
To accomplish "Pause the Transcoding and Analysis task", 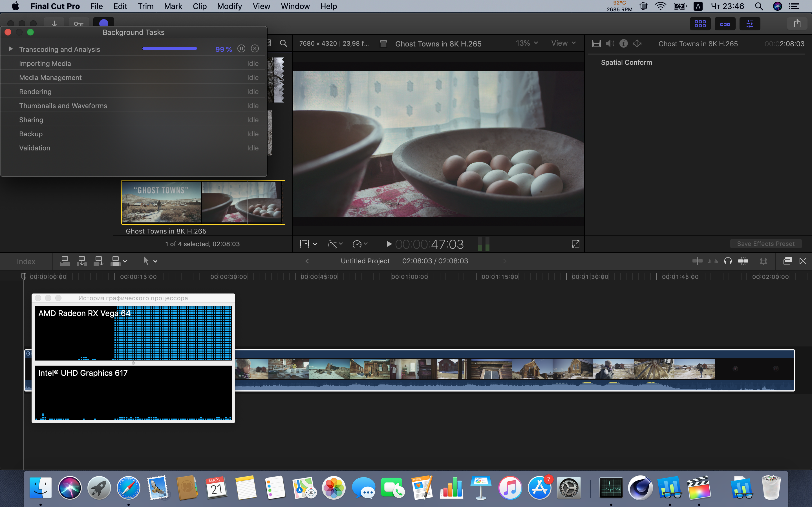I will click(241, 49).
